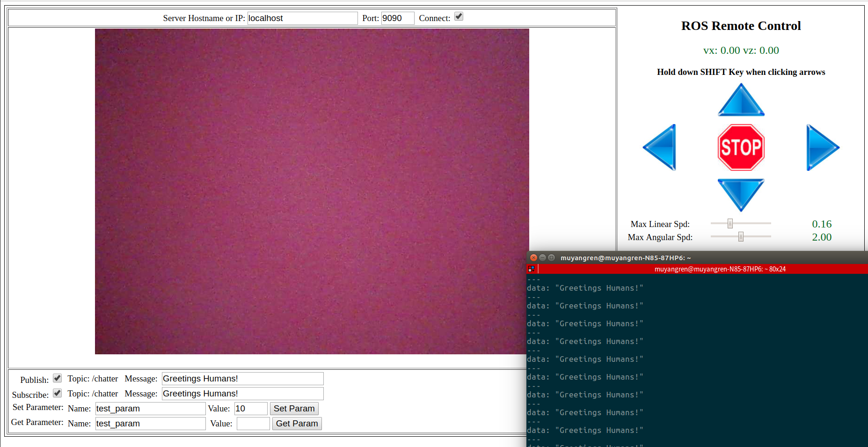Screen dimensions: 868x447
Task: Adjust the Max Linear Spd slider
Action: tap(730, 223)
